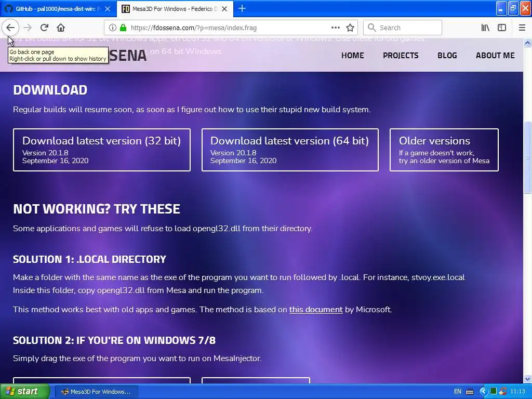Show site information icon in address bar
This screenshot has height=399, width=532.
click(113, 28)
